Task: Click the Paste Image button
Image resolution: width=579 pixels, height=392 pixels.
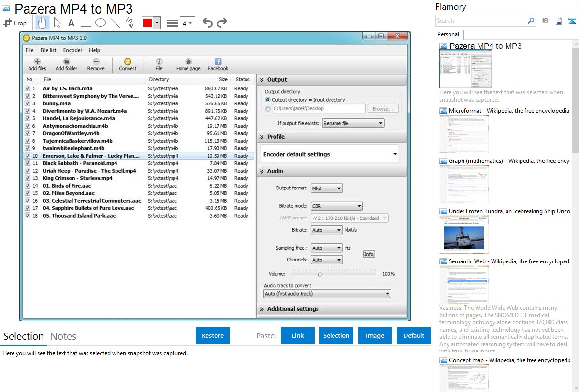Action: point(375,335)
